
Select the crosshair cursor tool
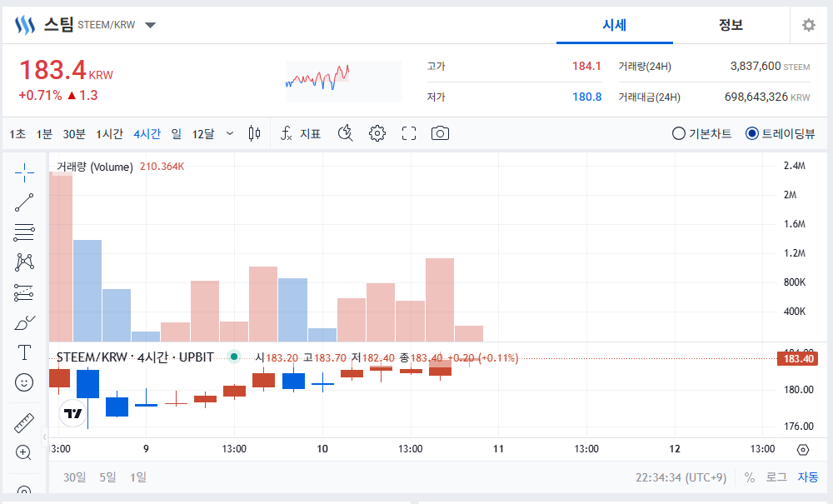tap(24, 172)
